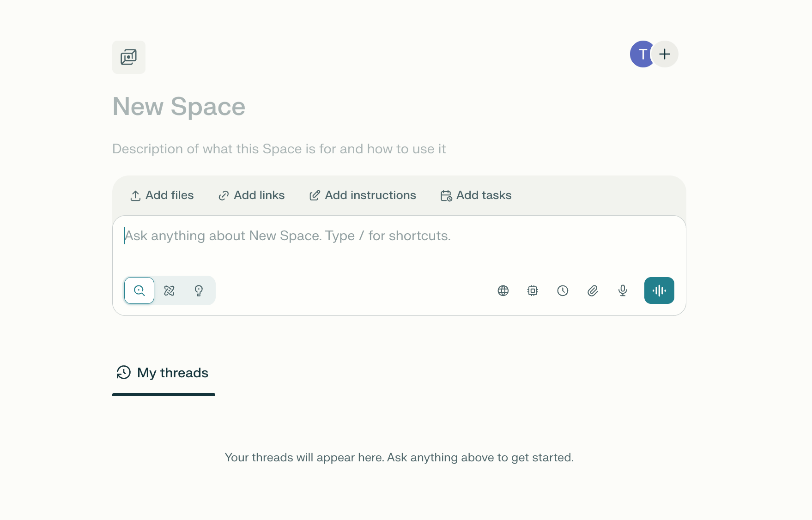This screenshot has height=520, width=812.
Task: Expand the invite members plus control
Action: (x=665, y=54)
